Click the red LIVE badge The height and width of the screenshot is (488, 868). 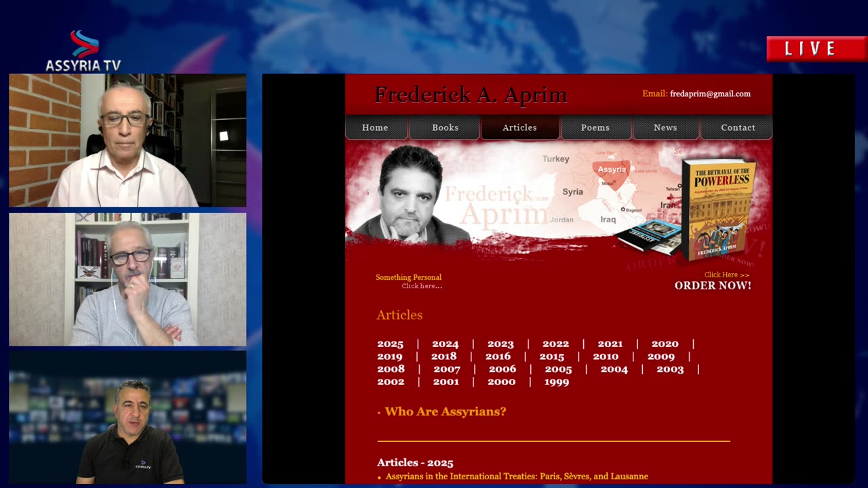(817, 49)
